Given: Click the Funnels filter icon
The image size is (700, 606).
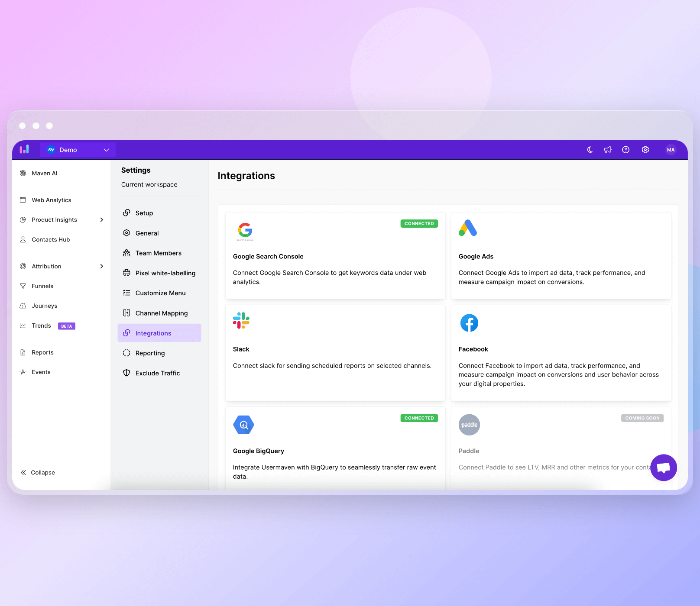Looking at the screenshot, I should coord(23,286).
